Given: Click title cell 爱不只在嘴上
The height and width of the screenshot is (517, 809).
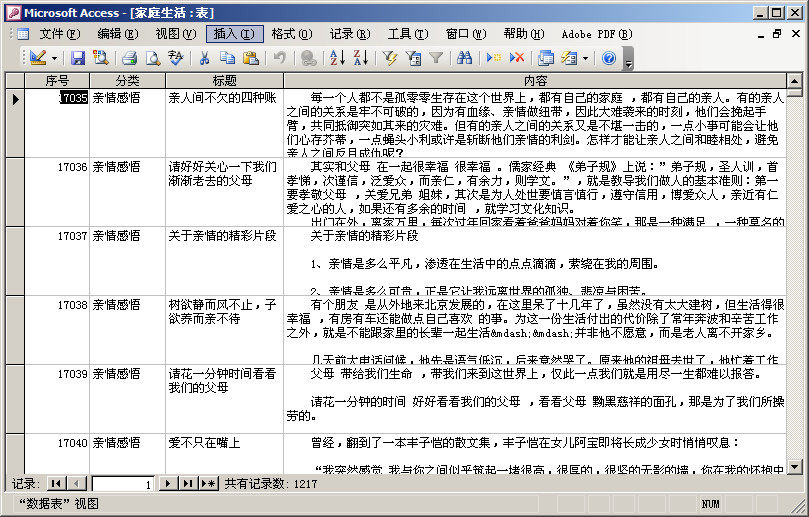Looking at the screenshot, I should click(x=224, y=454).
